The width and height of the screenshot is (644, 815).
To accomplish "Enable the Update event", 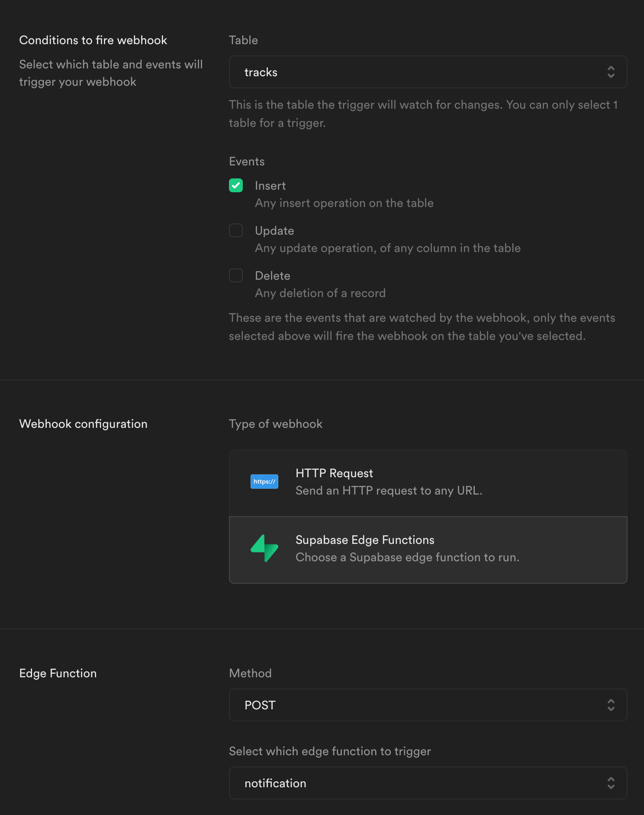I will pyautogui.click(x=236, y=231).
